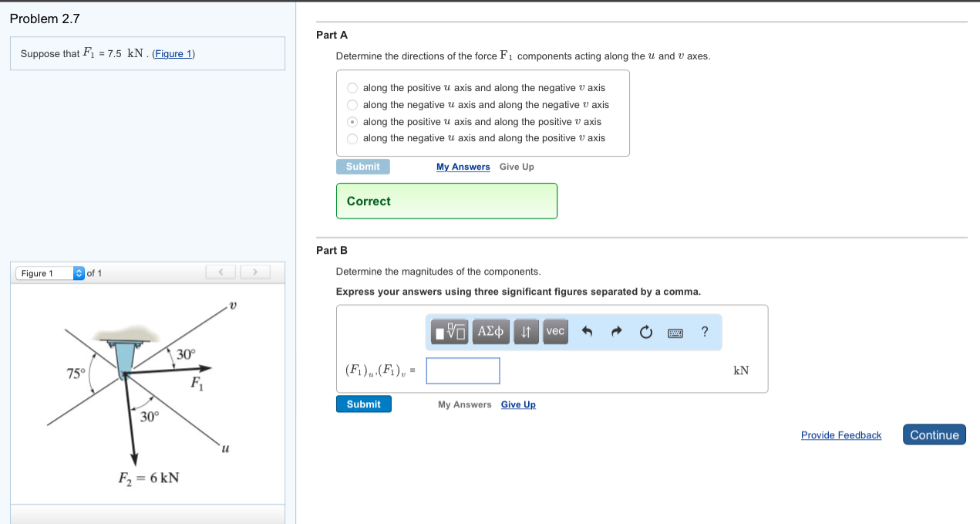Go to the next figure with the right arrow
Image resolution: width=980 pixels, height=524 pixels.
(x=254, y=272)
